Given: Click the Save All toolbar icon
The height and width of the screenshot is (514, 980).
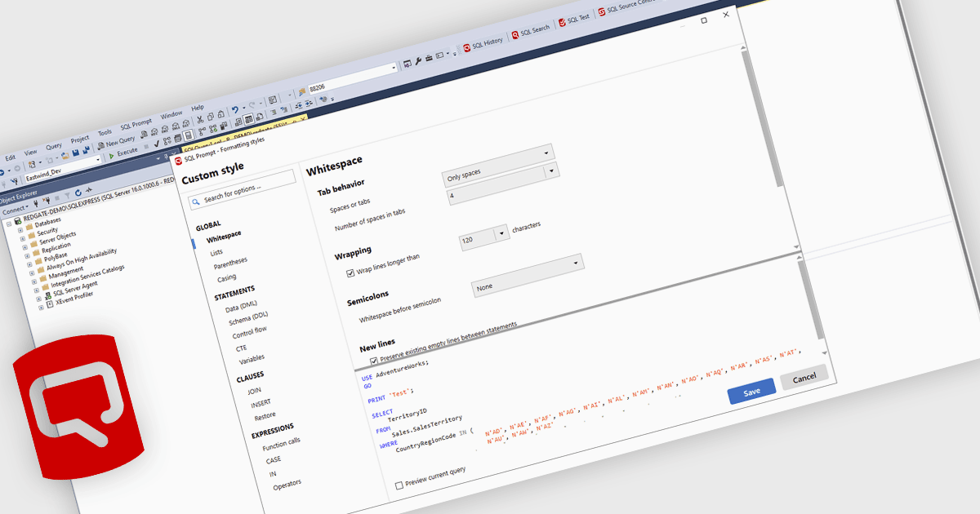Looking at the screenshot, I should (x=85, y=150).
